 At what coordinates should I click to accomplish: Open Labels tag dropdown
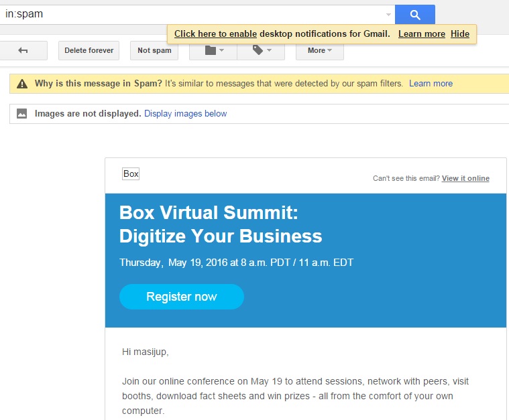[x=261, y=50]
